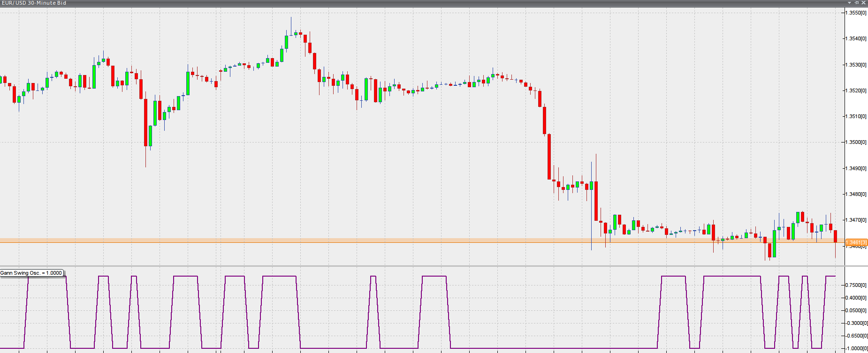The image size is (868, 353).
Task: Click the divider between price and oscillator panes
Action: point(422,266)
